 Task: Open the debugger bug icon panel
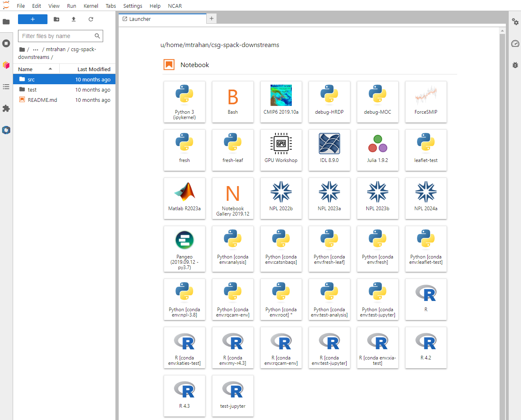point(515,65)
